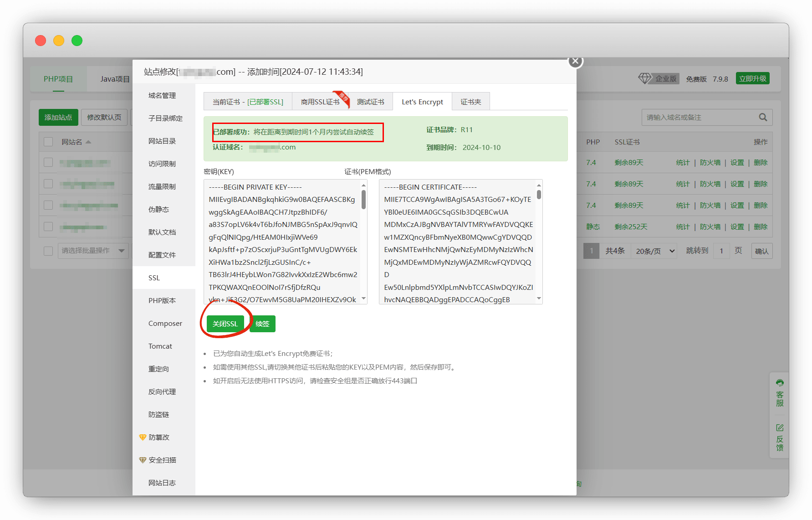Expand the 请选择批量操作 dropdown
The image size is (812, 520).
point(93,251)
